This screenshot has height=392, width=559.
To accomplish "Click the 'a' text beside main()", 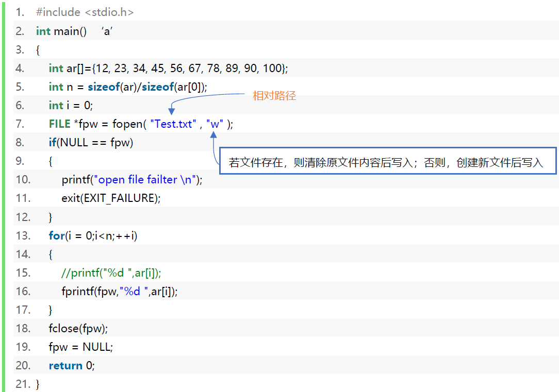I will point(107,31).
